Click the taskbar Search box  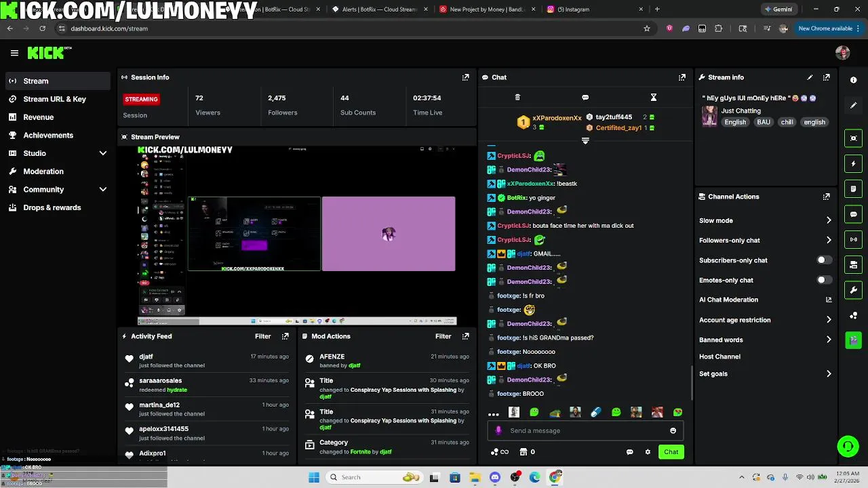point(374,477)
